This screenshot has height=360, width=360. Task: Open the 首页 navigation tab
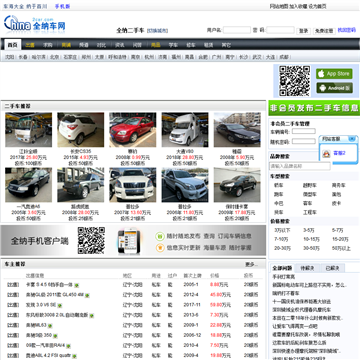(13, 45)
